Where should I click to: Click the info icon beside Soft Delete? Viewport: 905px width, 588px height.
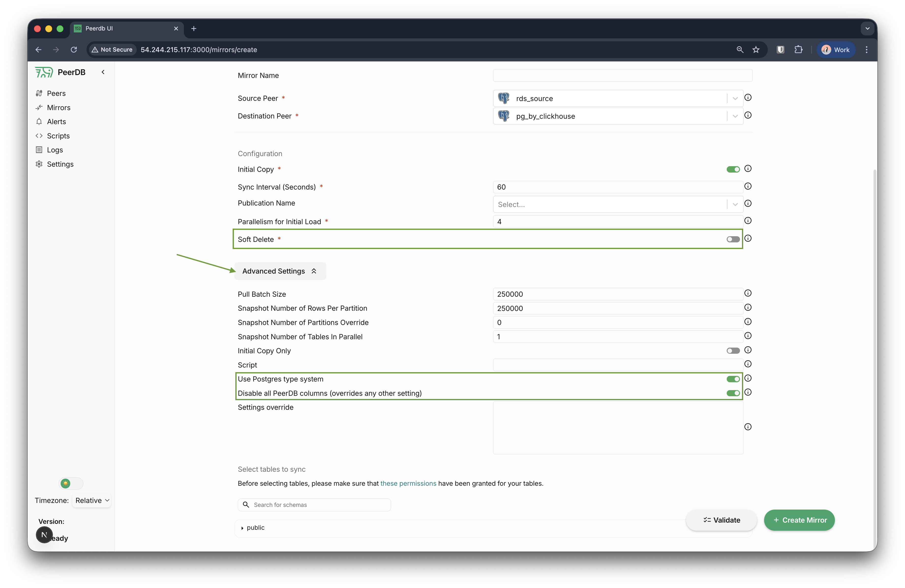pyautogui.click(x=748, y=238)
